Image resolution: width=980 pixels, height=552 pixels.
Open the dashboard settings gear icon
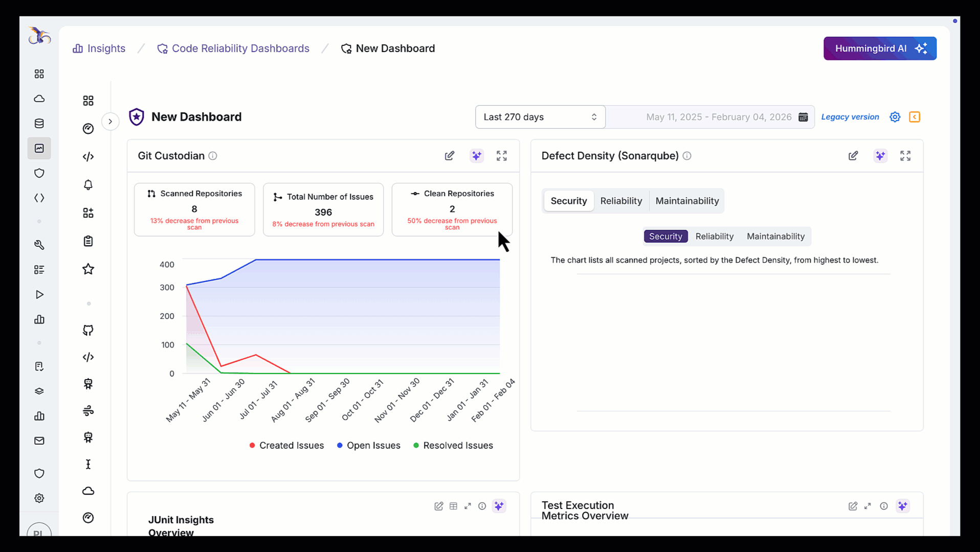tap(895, 117)
